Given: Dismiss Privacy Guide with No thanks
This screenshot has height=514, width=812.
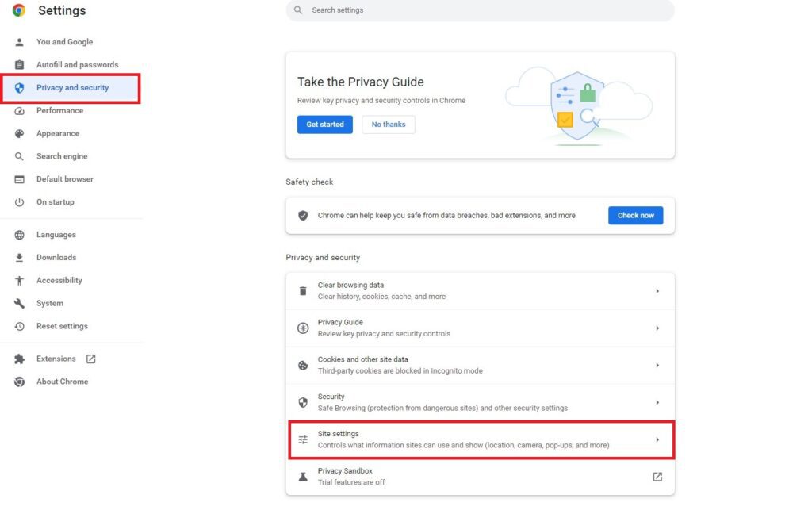Looking at the screenshot, I should [389, 125].
